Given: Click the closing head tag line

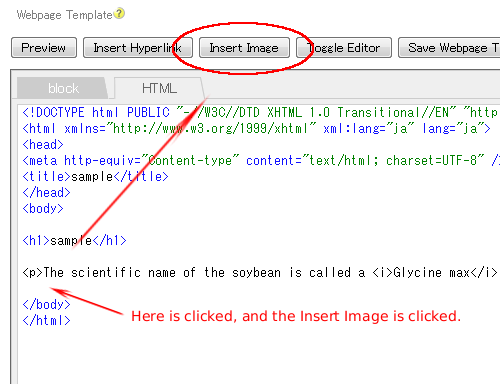Looking at the screenshot, I should (x=46, y=192).
